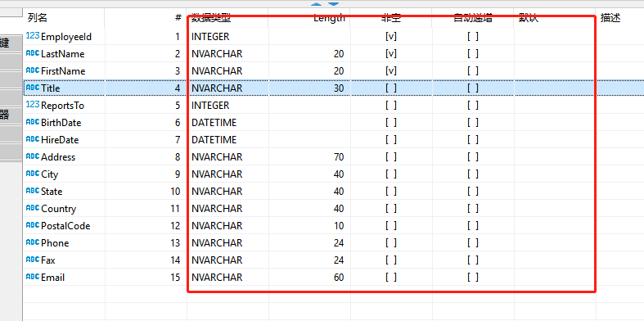Select the HireDate column name

tap(60, 140)
